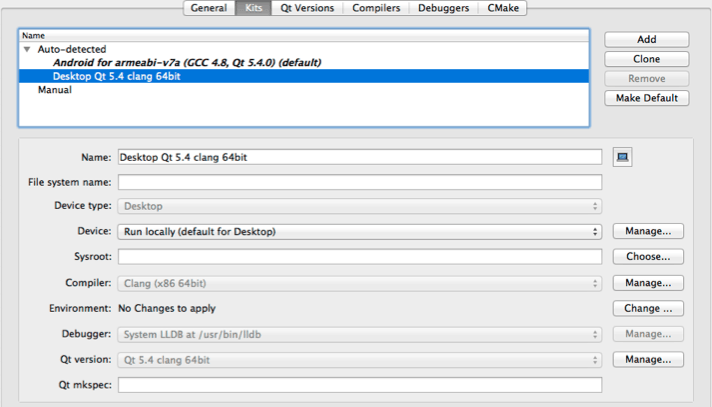Select the Manual category row
712x407 pixels.
[x=304, y=90]
